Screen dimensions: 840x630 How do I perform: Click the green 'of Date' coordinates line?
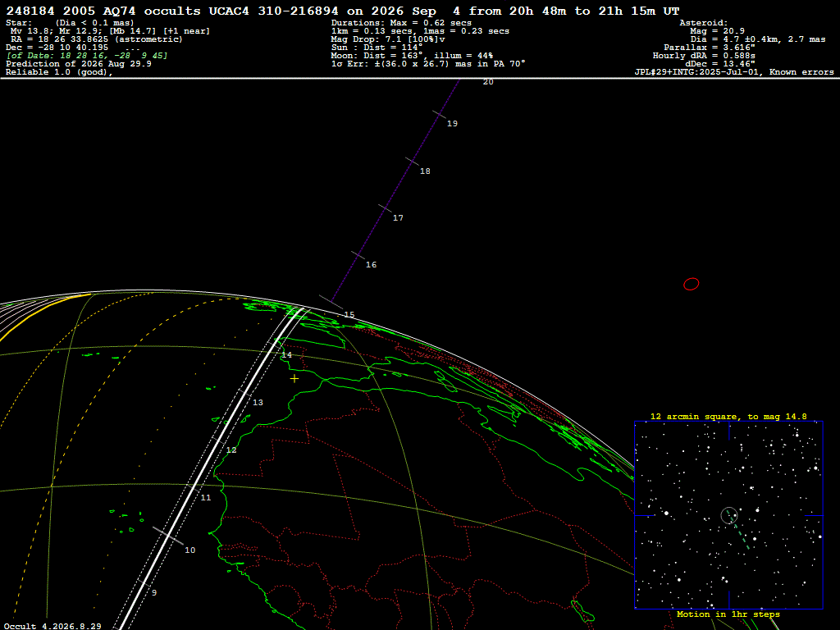coord(87,56)
